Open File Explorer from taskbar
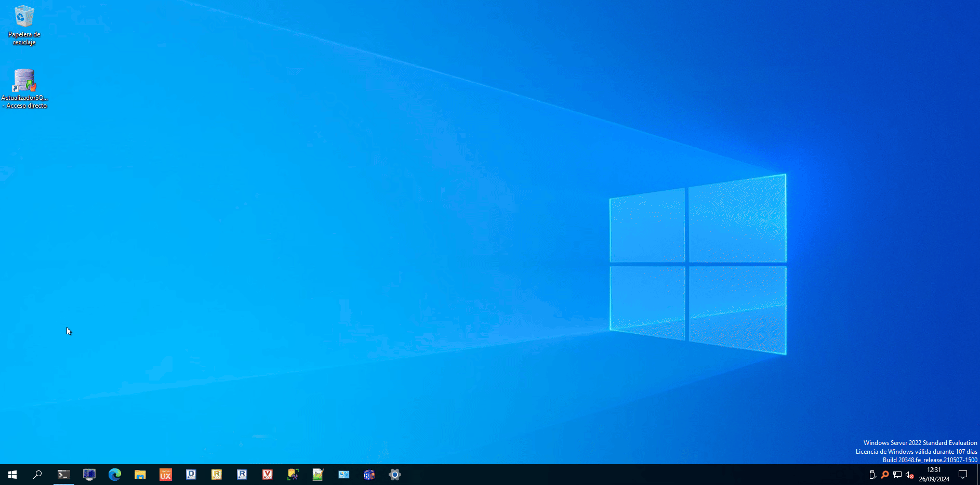The image size is (980, 485). point(140,475)
